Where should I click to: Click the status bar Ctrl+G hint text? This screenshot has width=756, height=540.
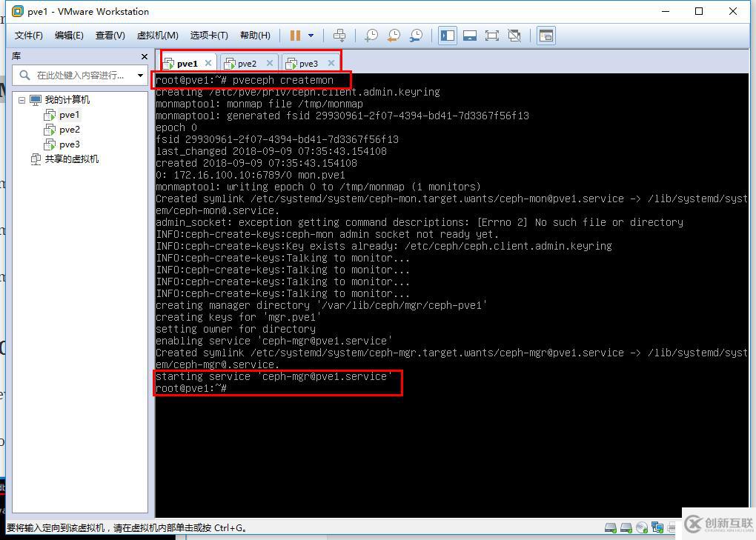pos(127,528)
